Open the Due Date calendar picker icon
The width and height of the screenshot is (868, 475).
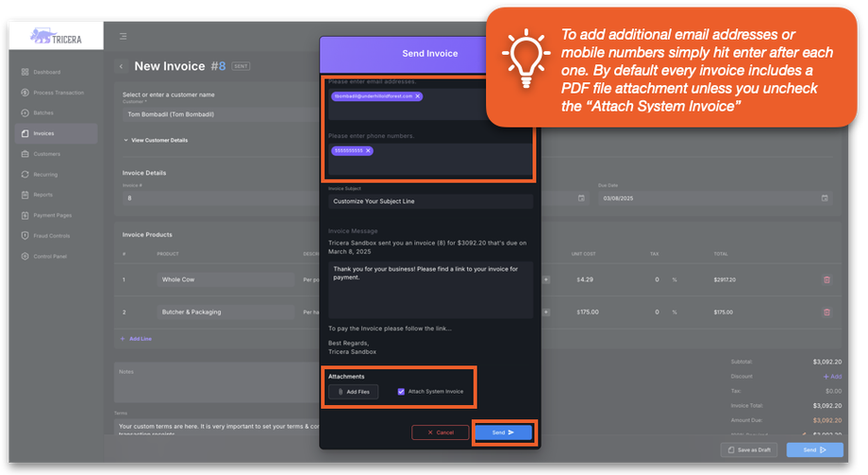pyautogui.click(x=825, y=198)
